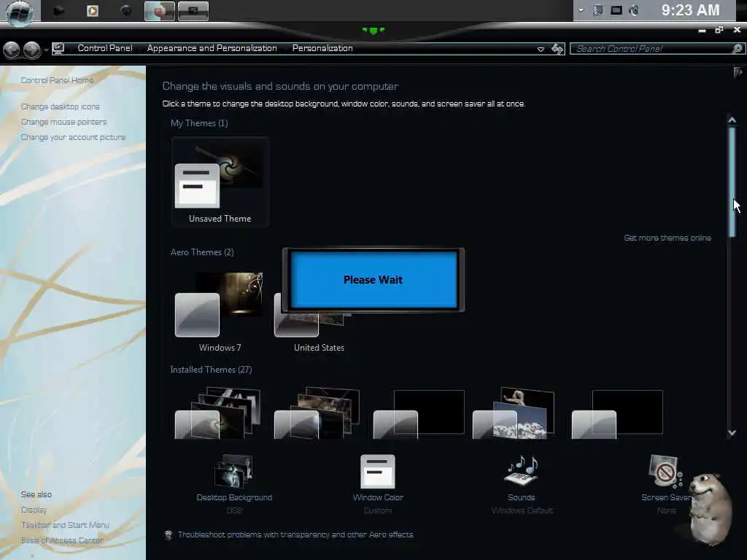Screen dimensions: 747x560
Task: Click the help icon at top right corner of panel
Action: [x=738, y=72]
